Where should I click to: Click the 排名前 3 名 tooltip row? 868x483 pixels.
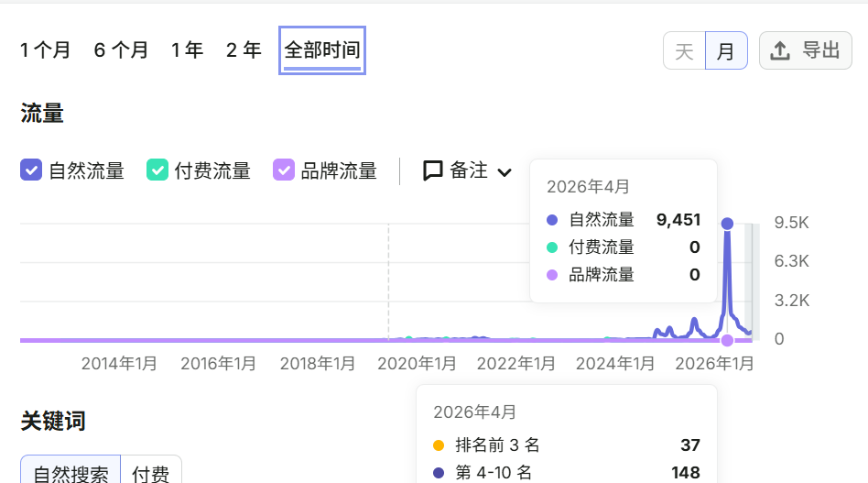[566, 445]
